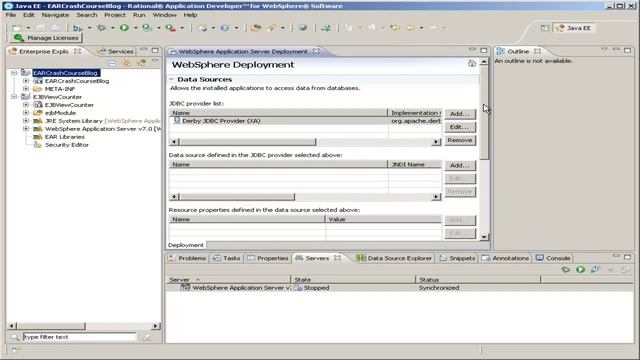Click the Debug bug toolbar icon
This screenshot has width=640, height=360.
click(101, 27)
